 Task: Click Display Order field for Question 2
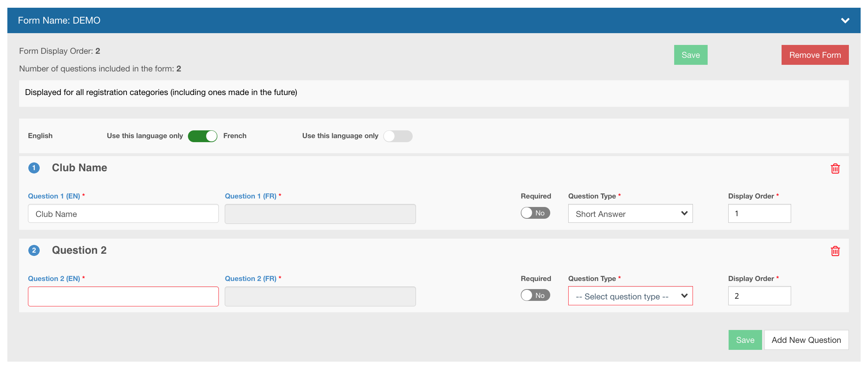tap(759, 296)
